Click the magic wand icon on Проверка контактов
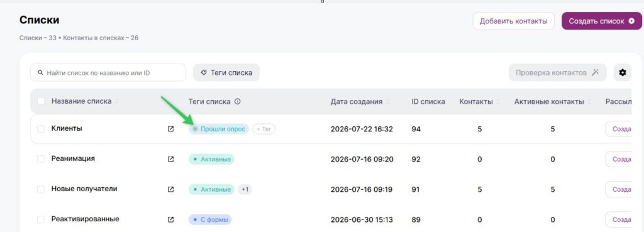Image resolution: width=644 pixels, height=232 pixels. point(595,73)
